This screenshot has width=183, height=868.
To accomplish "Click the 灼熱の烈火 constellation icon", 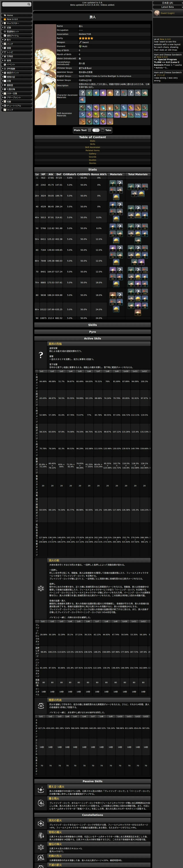I will point(41,858).
